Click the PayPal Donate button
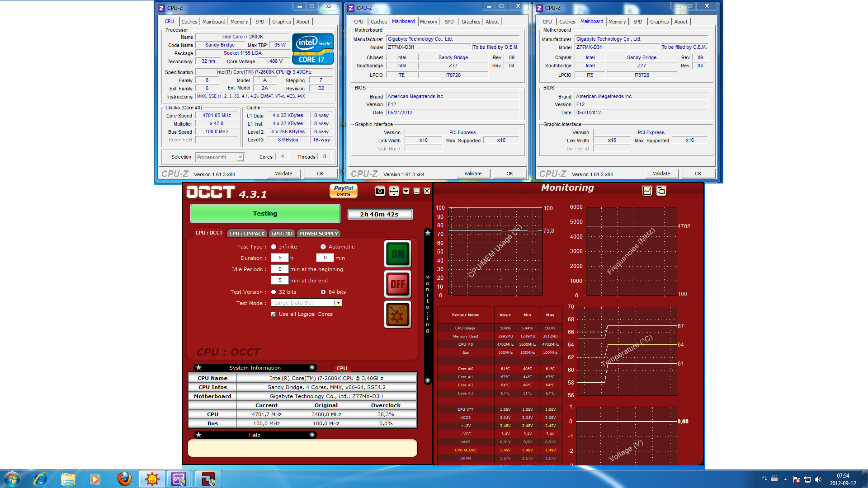This screenshot has width=868, height=488. (344, 191)
